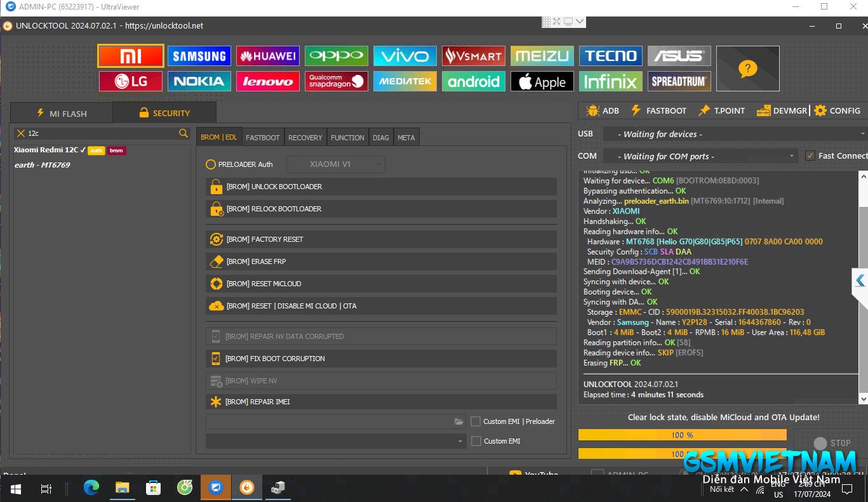The width and height of the screenshot is (868, 502).
Task: Select the Vsmart brand icon
Action: pos(474,56)
